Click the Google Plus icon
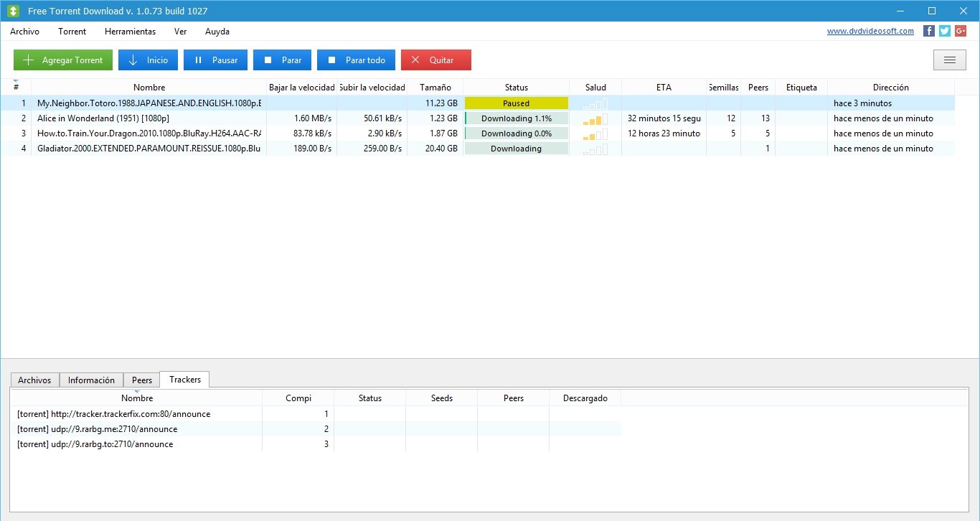Image resolution: width=980 pixels, height=521 pixels. [x=961, y=31]
